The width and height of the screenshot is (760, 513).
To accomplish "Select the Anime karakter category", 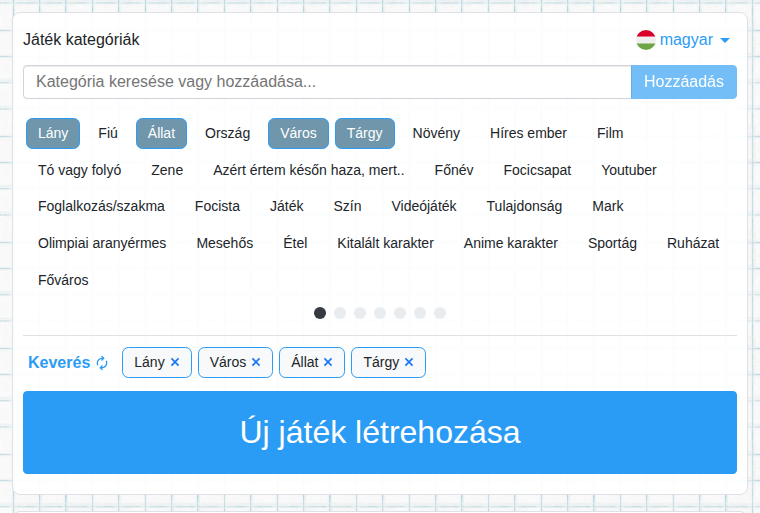I will 511,243.
